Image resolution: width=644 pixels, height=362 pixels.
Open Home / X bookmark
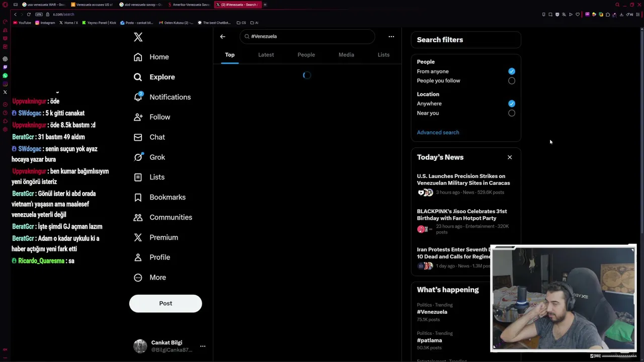point(69,23)
